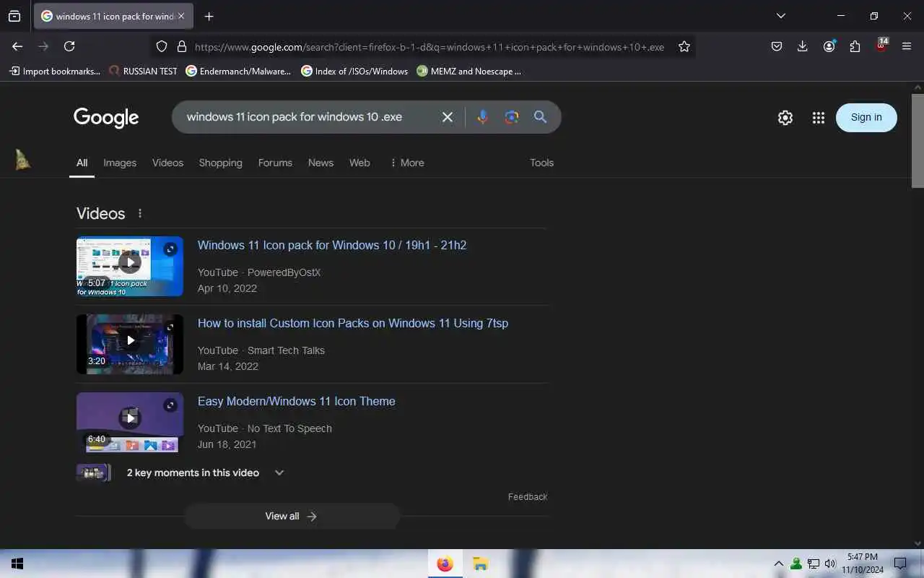This screenshot has width=924, height=578.
Task: Open MEMZ and Noescape bookmark
Action: point(469,71)
